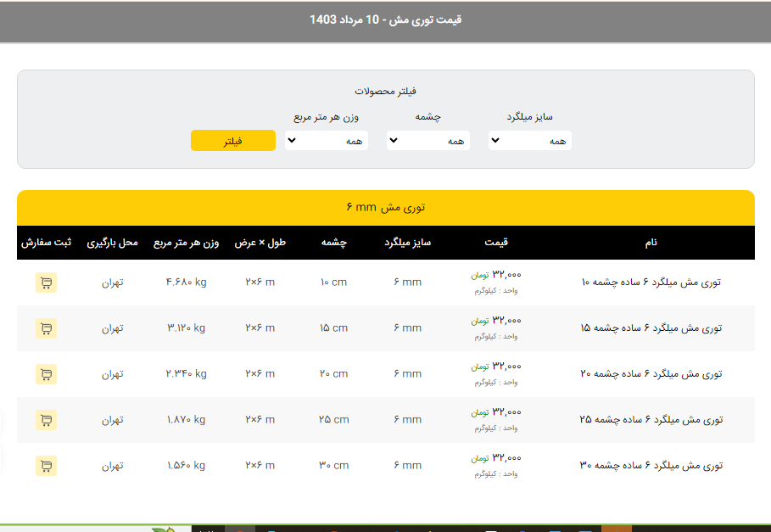Select توری مش میلگرد ۶ ساده چشمه ۲۰
Screen dimensions: 771x532
[651, 373]
